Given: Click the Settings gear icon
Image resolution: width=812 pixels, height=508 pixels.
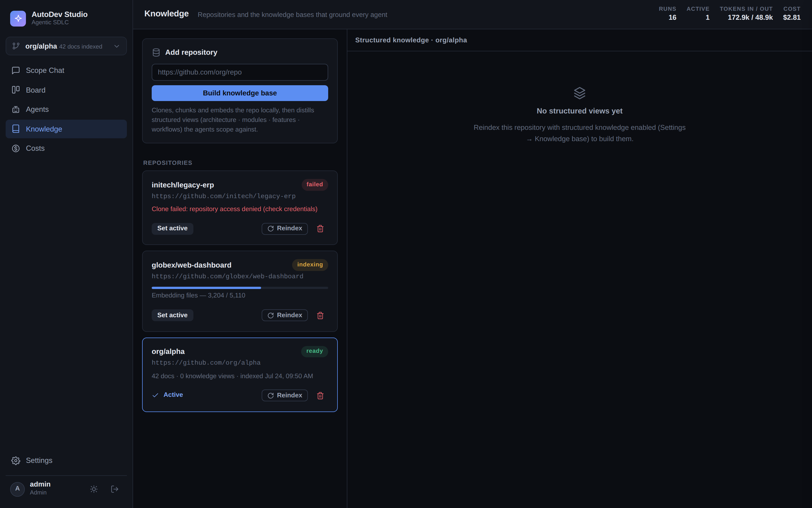Looking at the screenshot, I should tap(16, 461).
